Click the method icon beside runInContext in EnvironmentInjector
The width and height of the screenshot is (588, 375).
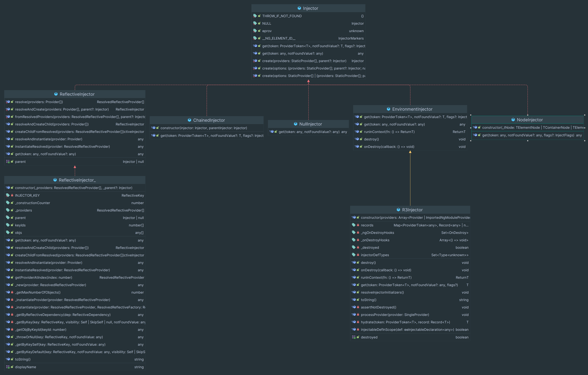(x=357, y=132)
